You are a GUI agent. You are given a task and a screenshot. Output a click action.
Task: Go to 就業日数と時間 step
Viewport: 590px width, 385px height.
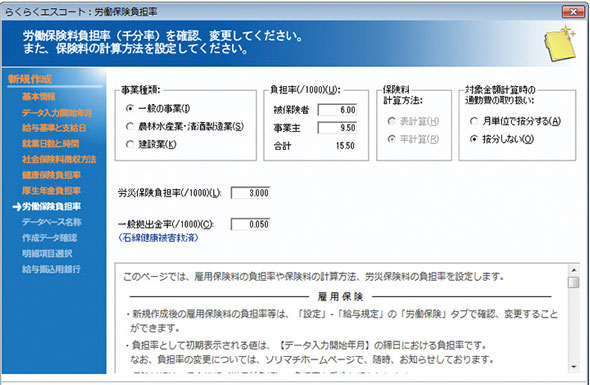50,143
